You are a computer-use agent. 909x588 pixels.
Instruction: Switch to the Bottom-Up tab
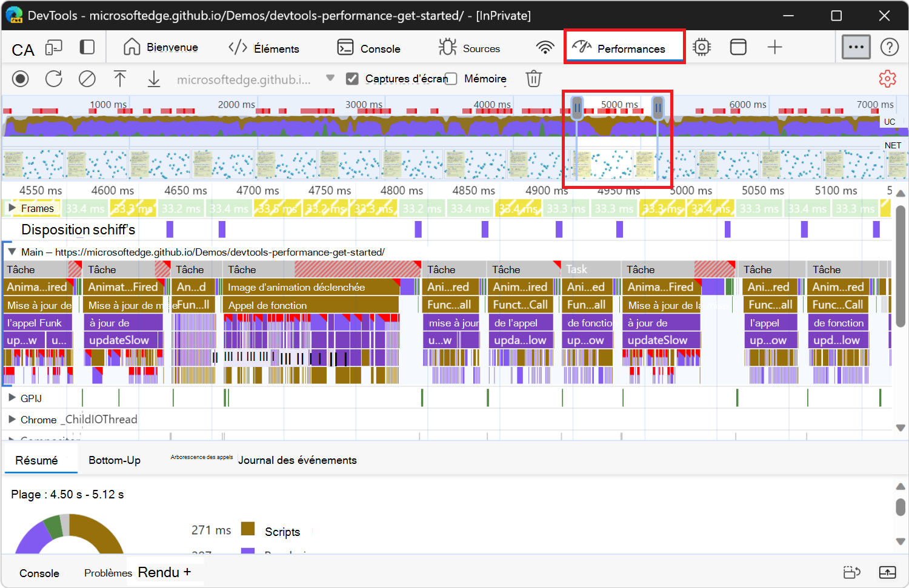click(x=115, y=460)
